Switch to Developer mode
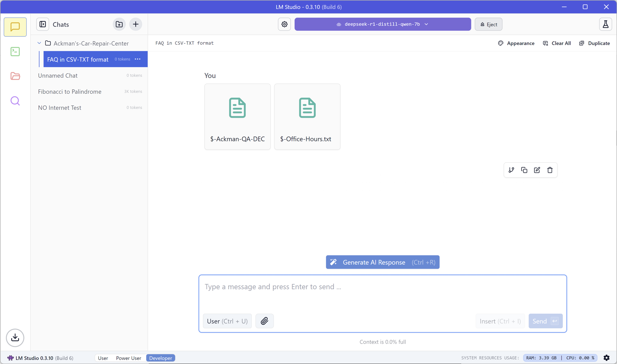The image size is (617, 364). (161, 358)
